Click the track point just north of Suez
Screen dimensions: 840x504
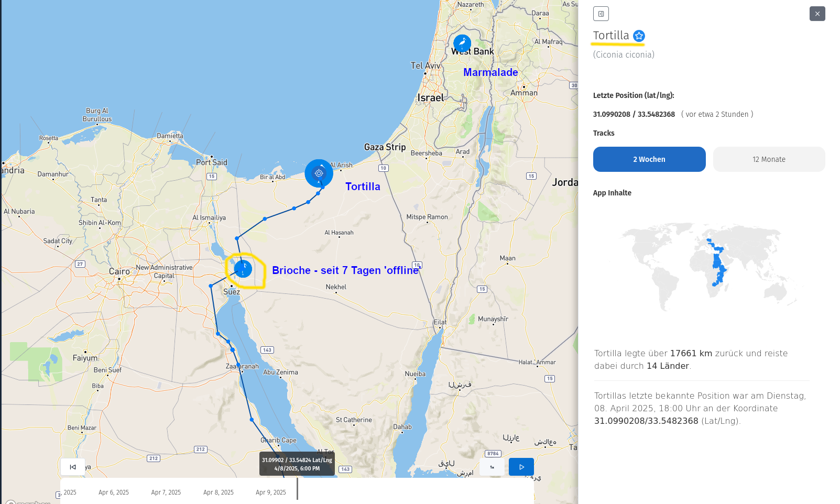point(237,238)
